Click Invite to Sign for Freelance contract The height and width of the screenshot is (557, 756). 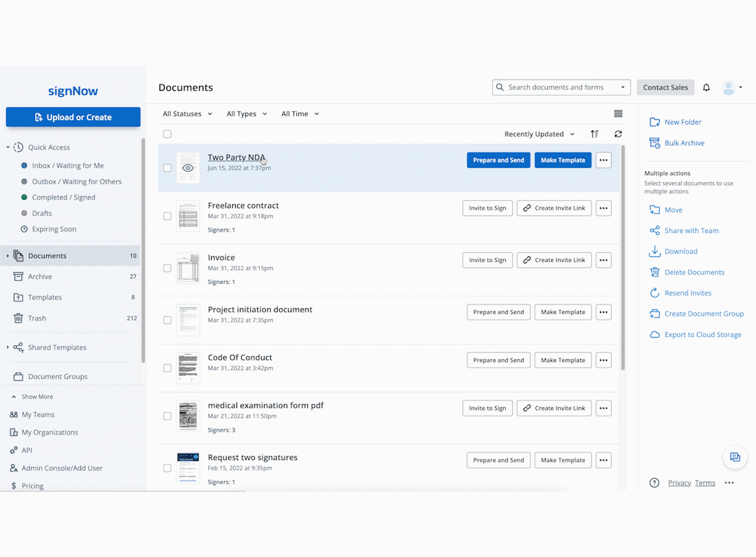[487, 208]
